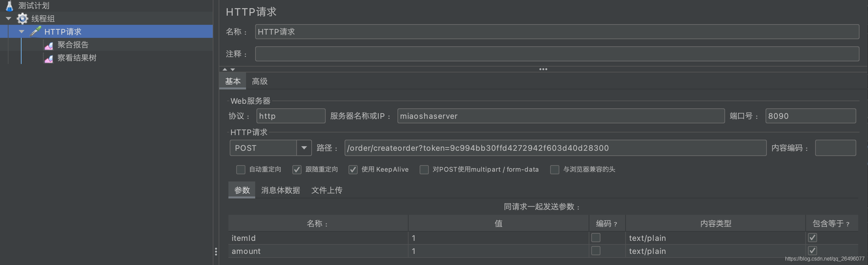Viewport: 868px width, 265px height.
Task: Open 察看结果树 listener
Action: pyautogui.click(x=77, y=58)
